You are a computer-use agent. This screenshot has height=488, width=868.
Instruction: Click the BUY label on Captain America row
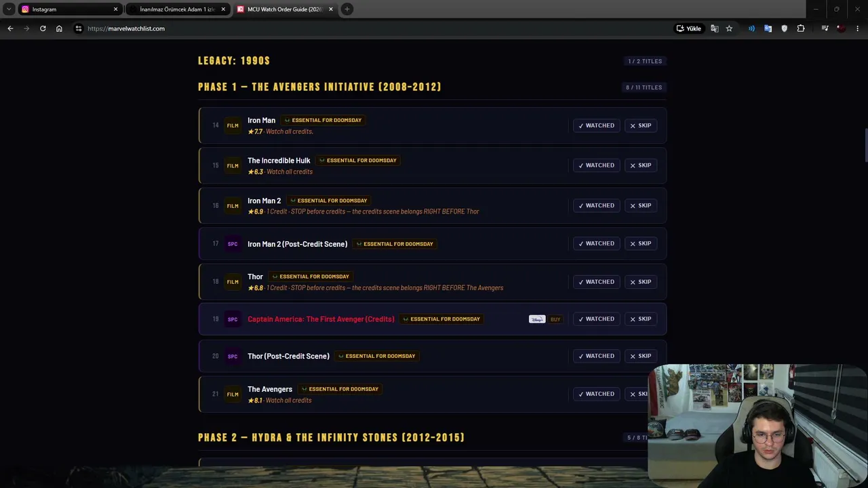pos(555,319)
